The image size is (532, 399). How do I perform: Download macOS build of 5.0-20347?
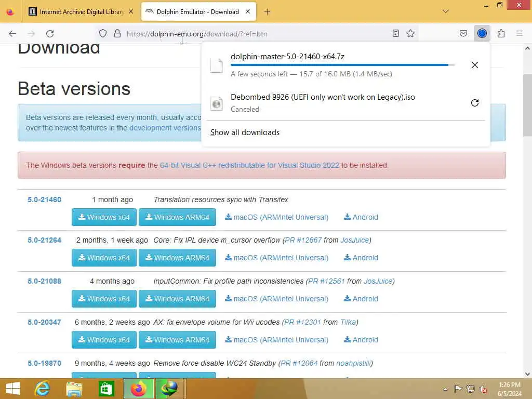(x=276, y=340)
